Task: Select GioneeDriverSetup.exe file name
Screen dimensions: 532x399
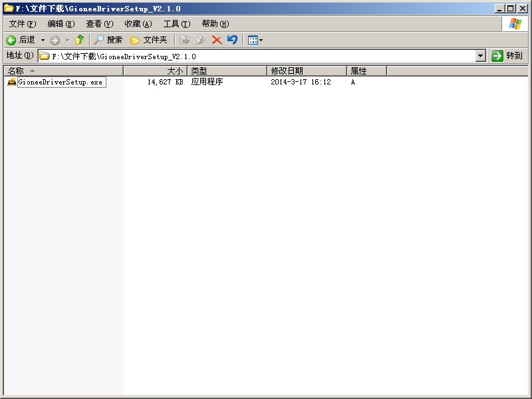Action: pos(61,82)
